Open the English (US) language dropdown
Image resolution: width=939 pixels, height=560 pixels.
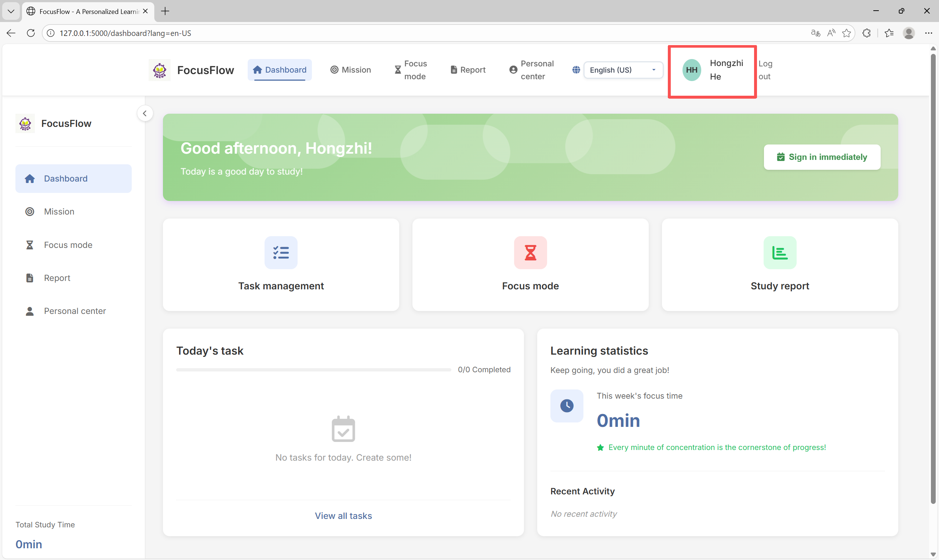point(623,70)
